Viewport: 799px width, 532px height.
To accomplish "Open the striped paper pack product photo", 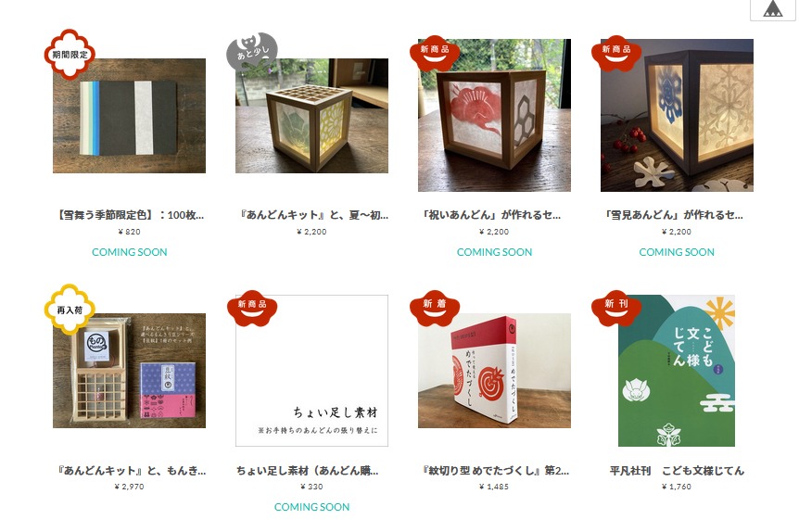I will tap(130, 116).
